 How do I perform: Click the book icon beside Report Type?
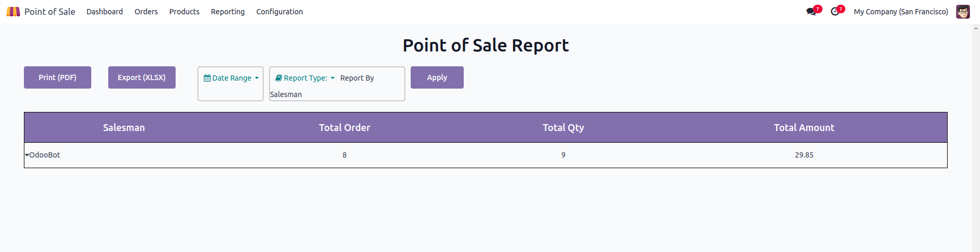[x=279, y=78]
